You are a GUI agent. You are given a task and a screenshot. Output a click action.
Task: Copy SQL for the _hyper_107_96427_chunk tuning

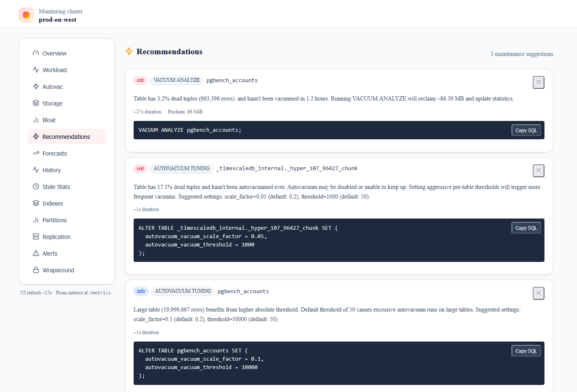[x=526, y=227]
